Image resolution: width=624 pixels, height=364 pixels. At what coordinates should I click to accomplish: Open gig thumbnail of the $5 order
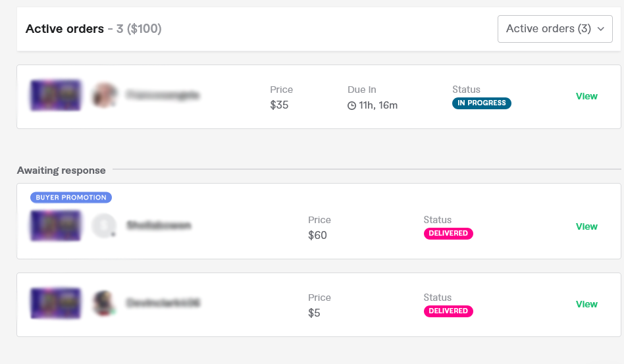pyautogui.click(x=55, y=303)
